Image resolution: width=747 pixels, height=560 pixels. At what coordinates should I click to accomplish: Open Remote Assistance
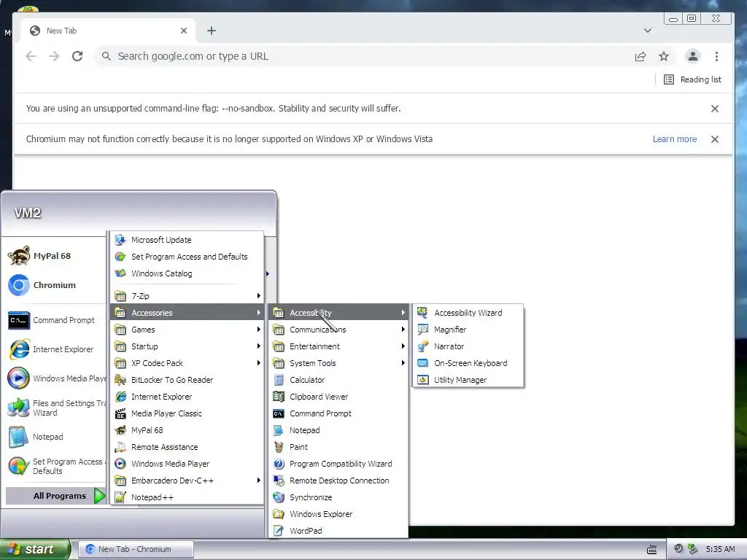(x=187, y=447)
